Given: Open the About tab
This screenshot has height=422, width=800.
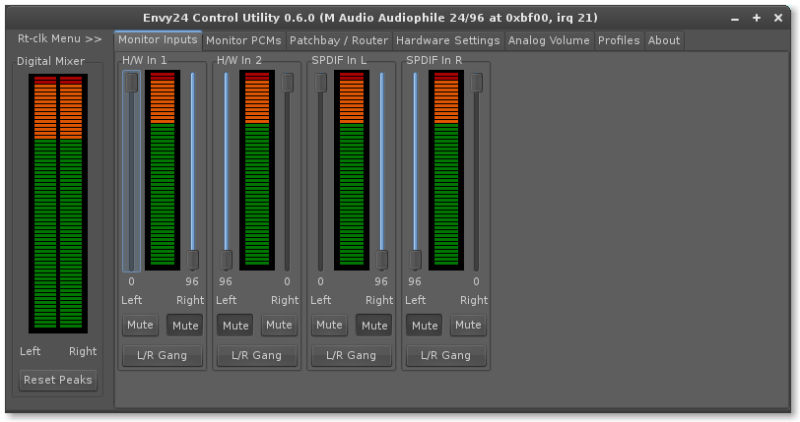Looking at the screenshot, I should [664, 40].
